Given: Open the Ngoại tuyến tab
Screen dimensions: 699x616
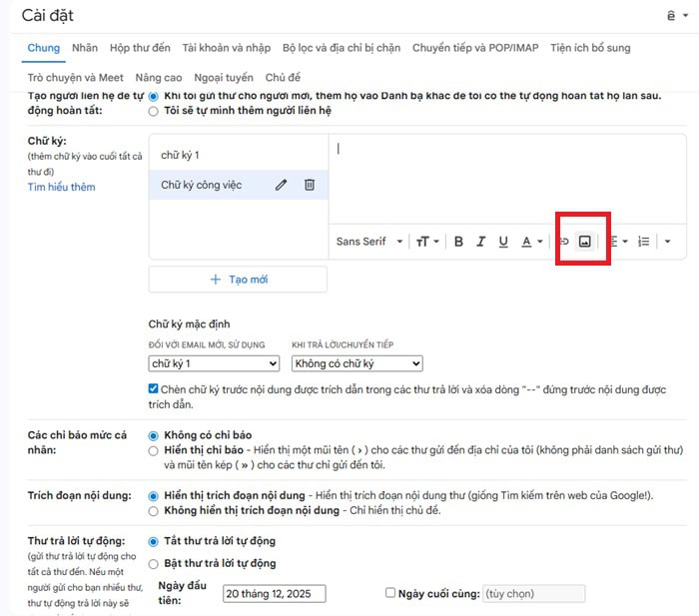Looking at the screenshot, I should pos(224,78).
